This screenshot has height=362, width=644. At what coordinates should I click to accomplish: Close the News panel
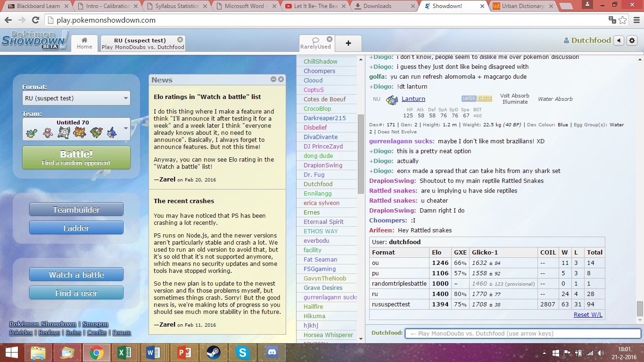coord(281,80)
